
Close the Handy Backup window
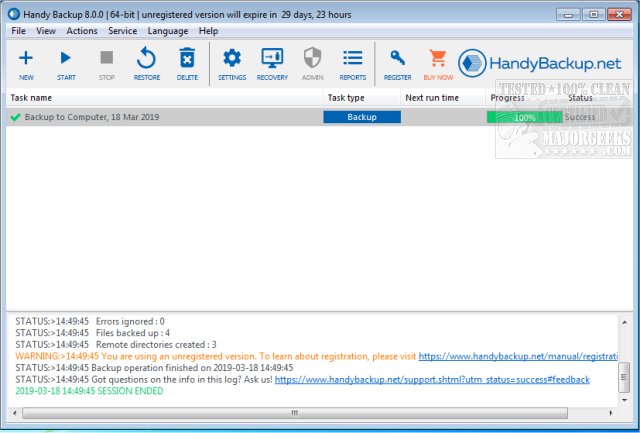(620, 15)
